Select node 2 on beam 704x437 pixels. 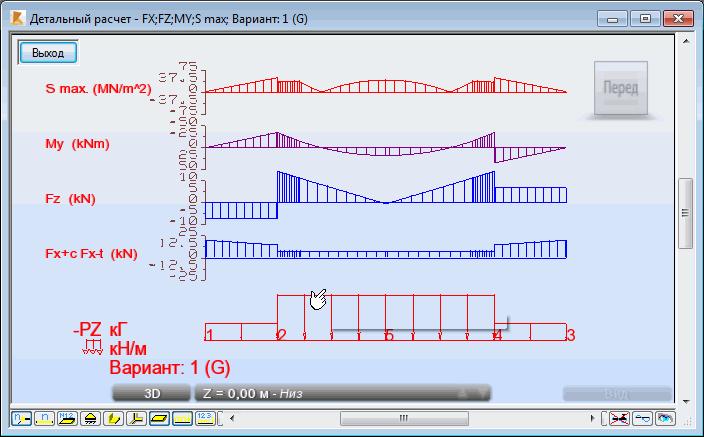pyautogui.click(x=282, y=335)
